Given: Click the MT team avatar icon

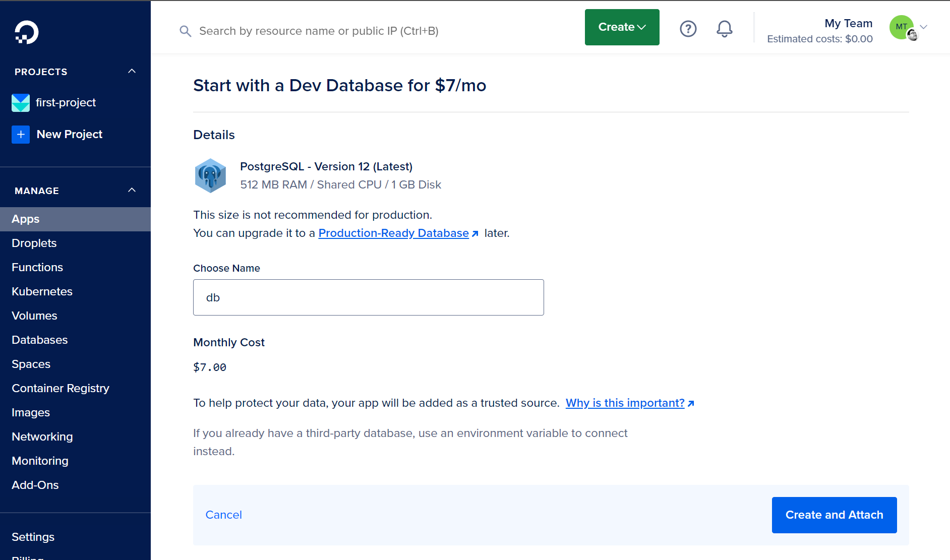Looking at the screenshot, I should point(902,27).
